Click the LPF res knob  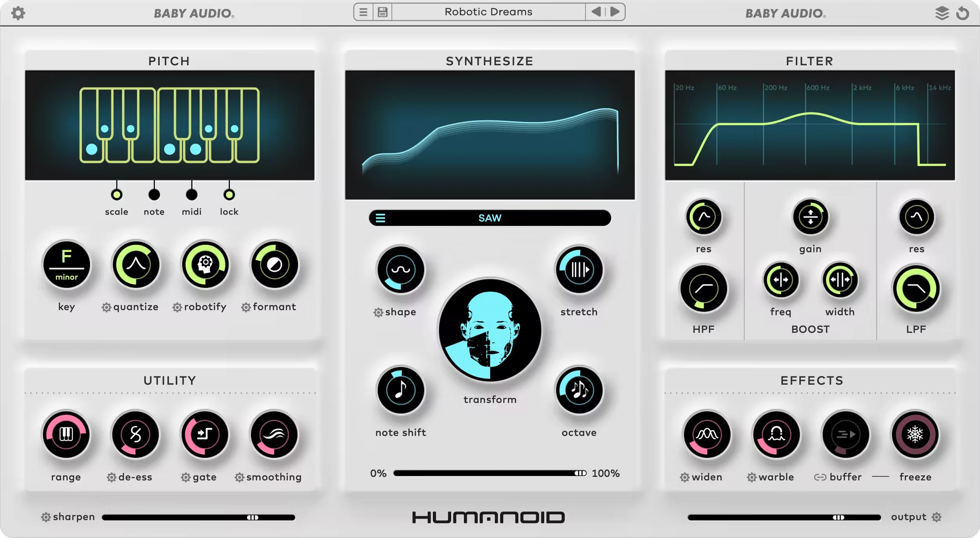pos(916,217)
